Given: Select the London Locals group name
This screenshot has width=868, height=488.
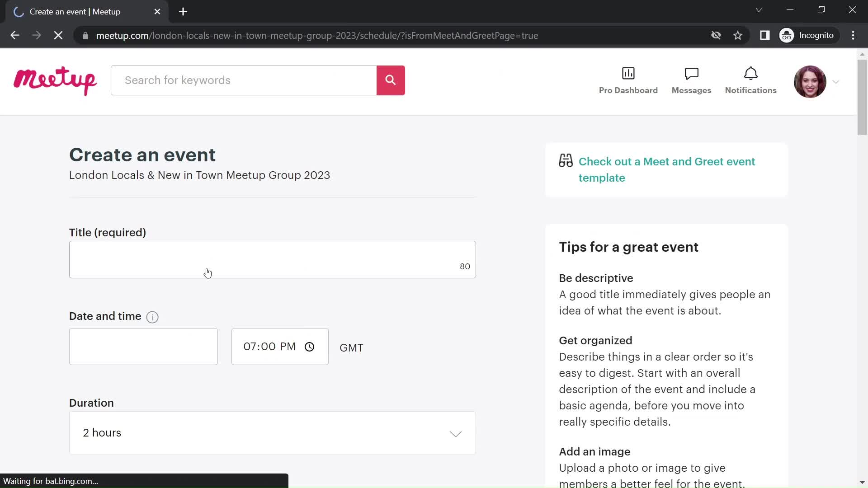Looking at the screenshot, I should (x=199, y=175).
